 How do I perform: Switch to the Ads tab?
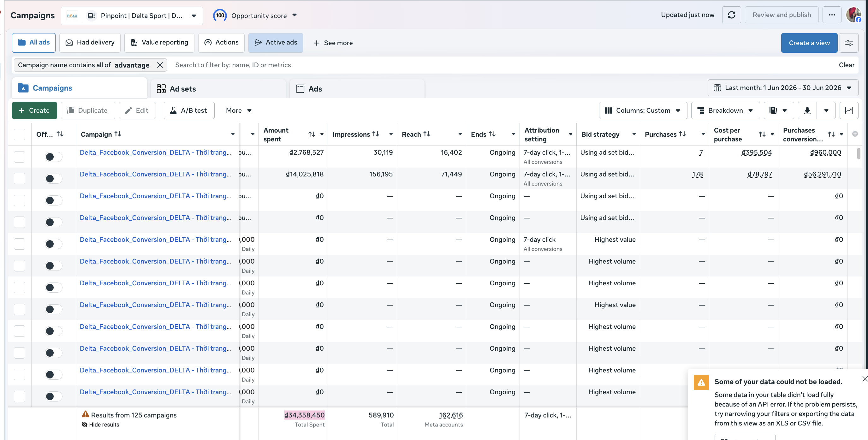[x=357, y=89]
